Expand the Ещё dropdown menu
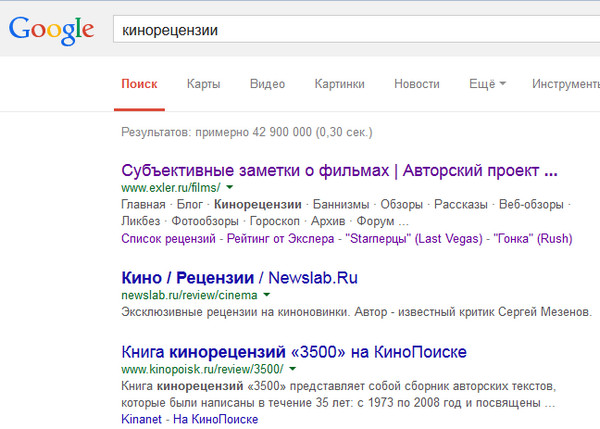The width and height of the screenshot is (600, 429). (x=488, y=84)
